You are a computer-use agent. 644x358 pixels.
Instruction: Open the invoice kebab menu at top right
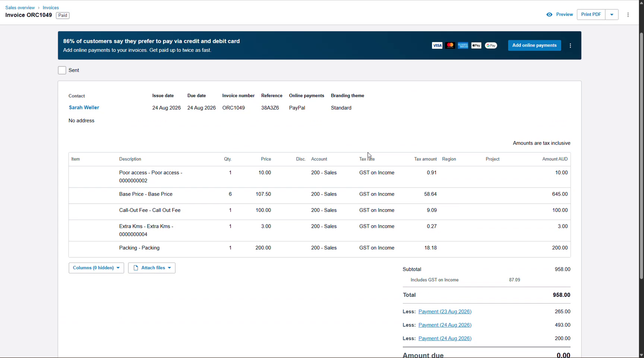click(628, 15)
